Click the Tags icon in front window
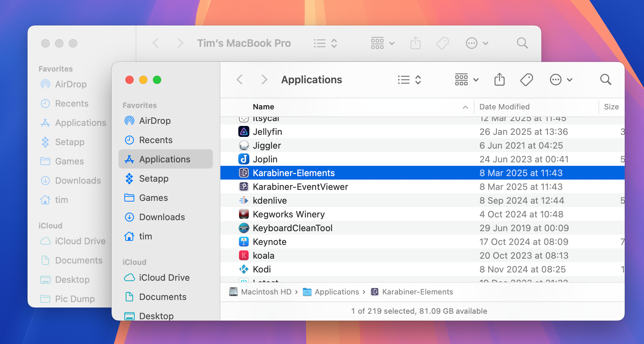This screenshot has width=644, height=344. pyautogui.click(x=526, y=80)
